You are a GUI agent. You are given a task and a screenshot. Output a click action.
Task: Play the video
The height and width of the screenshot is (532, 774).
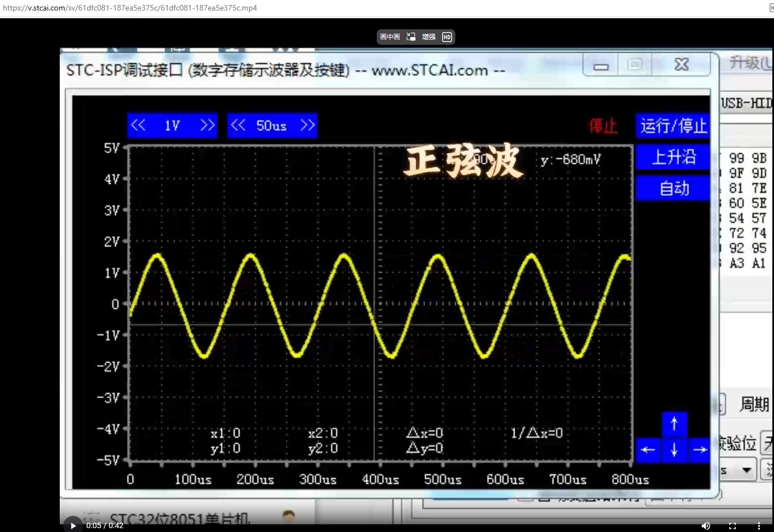pos(73,525)
